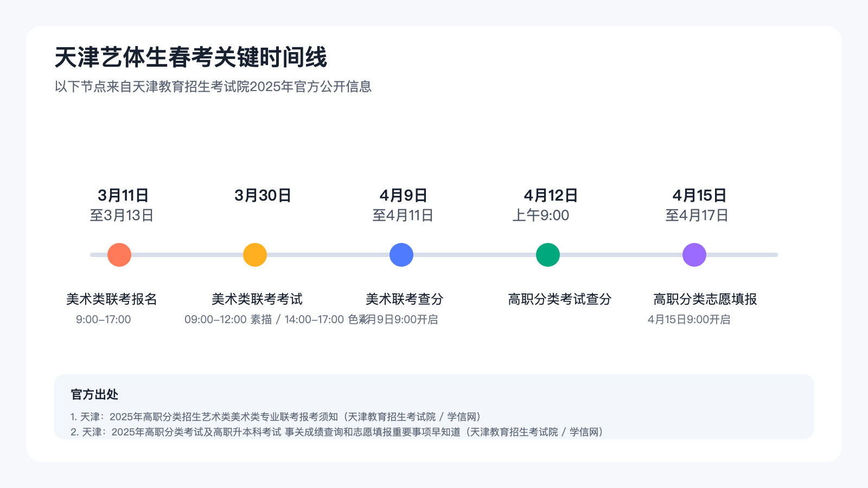The width and height of the screenshot is (868, 488).
Task: Click the 至4月17日 date range text
Action: pyautogui.click(x=697, y=215)
